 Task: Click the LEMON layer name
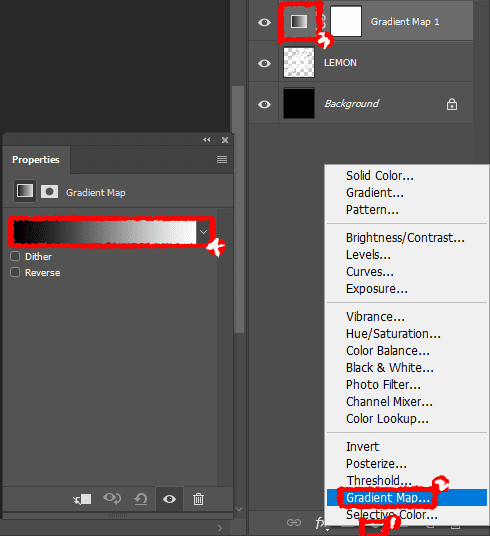tap(340, 63)
